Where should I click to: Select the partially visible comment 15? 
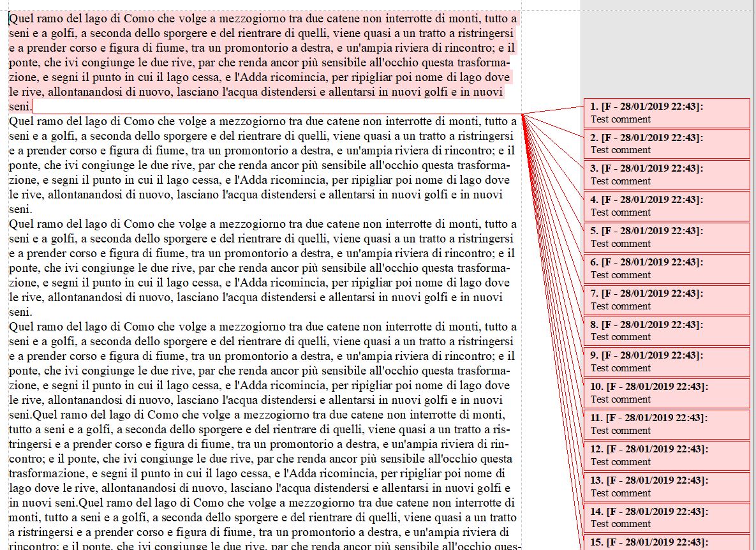[x=667, y=543]
